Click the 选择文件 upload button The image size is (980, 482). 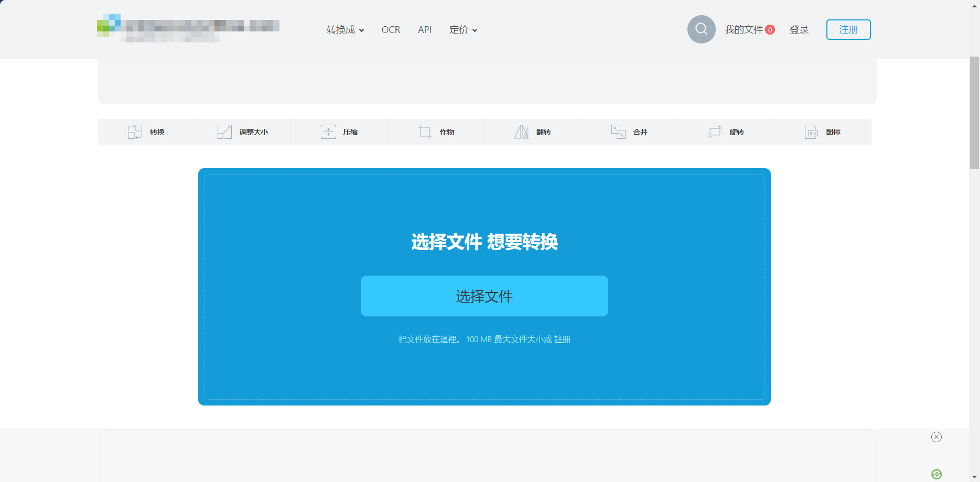click(484, 296)
